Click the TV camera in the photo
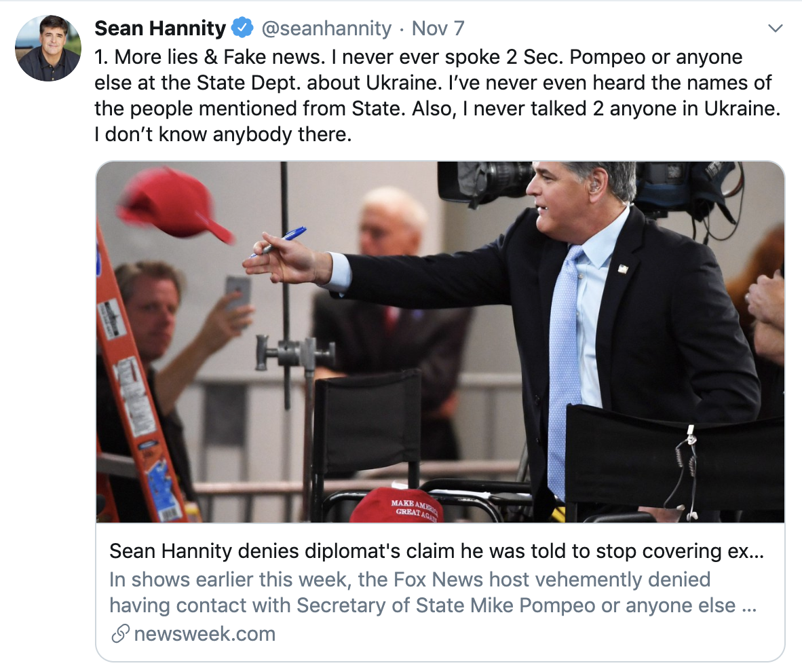 click(x=485, y=181)
